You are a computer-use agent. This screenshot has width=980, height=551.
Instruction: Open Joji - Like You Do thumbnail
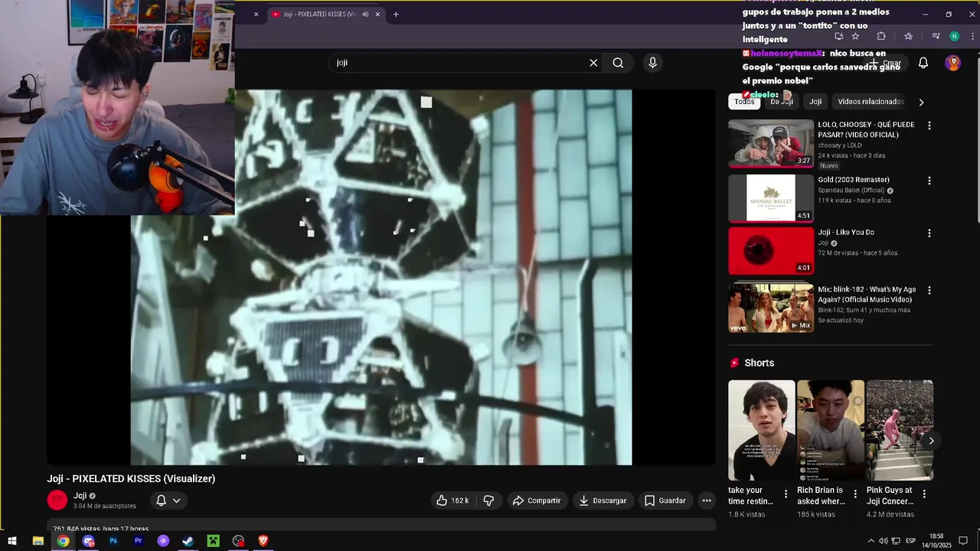(x=771, y=251)
